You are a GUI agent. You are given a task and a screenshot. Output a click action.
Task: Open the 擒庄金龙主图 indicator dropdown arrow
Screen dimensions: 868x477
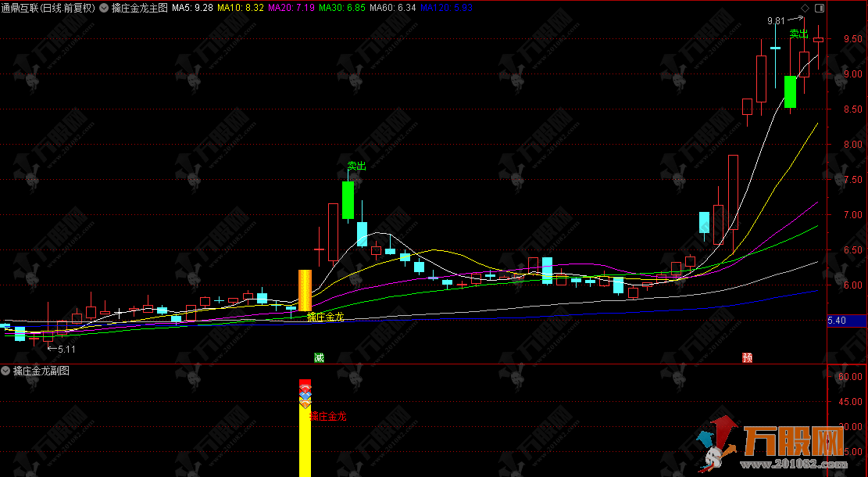[x=104, y=8]
